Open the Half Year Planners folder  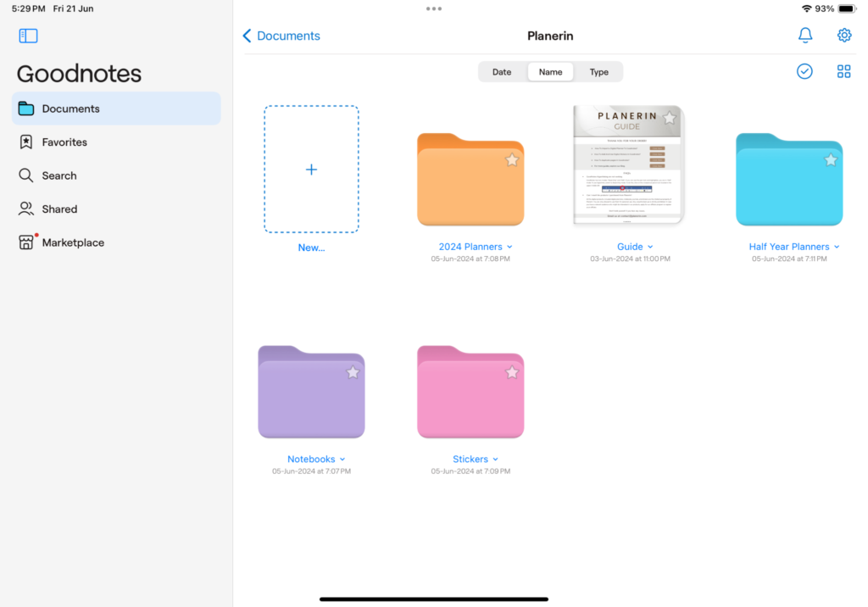click(789, 180)
